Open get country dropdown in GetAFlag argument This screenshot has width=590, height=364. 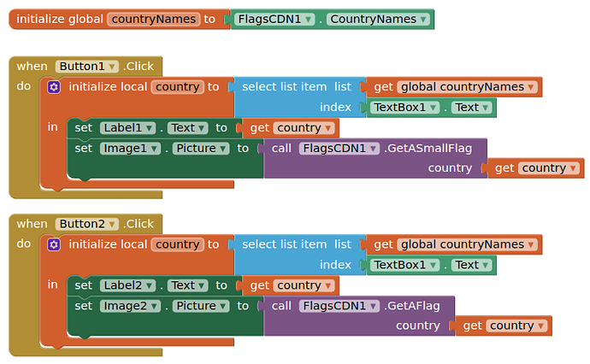pyautogui.click(x=516, y=326)
